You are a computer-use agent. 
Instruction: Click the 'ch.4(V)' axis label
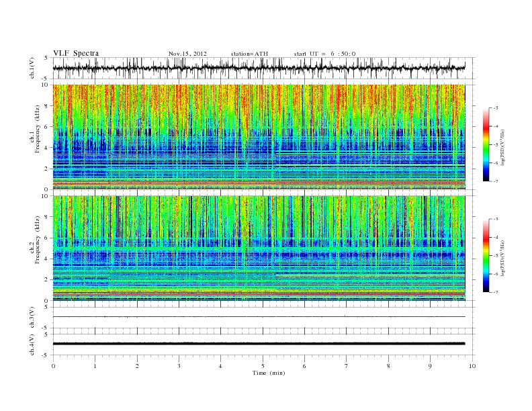pyautogui.click(x=32, y=345)
